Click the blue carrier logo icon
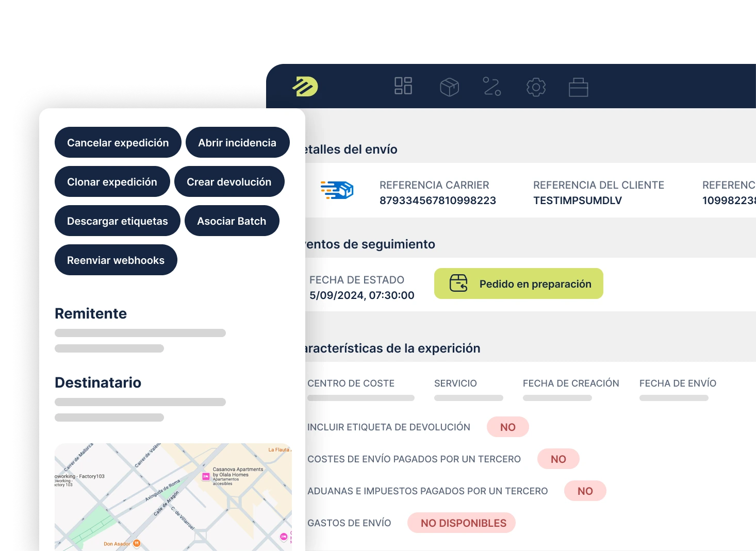 click(337, 190)
